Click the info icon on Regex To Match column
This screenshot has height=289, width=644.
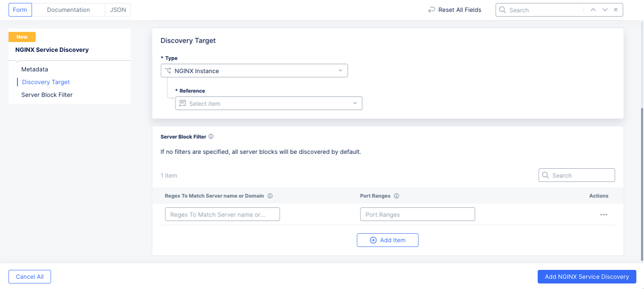click(x=271, y=196)
